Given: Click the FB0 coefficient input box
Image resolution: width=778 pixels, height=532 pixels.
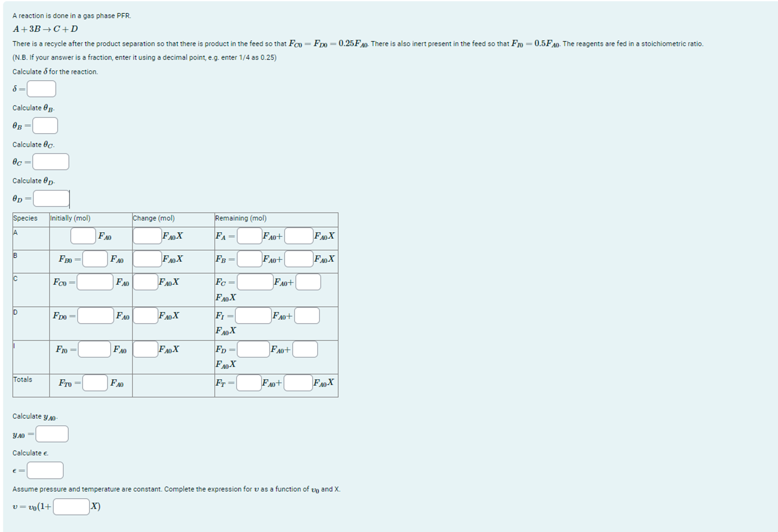Looking at the screenshot, I should pyautogui.click(x=95, y=259).
